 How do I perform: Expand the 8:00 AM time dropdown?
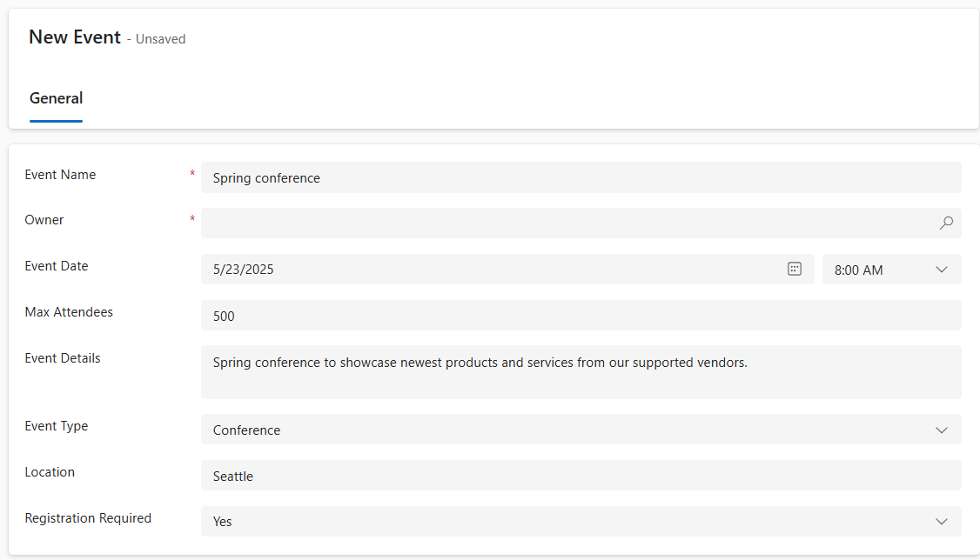click(x=891, y=270)
